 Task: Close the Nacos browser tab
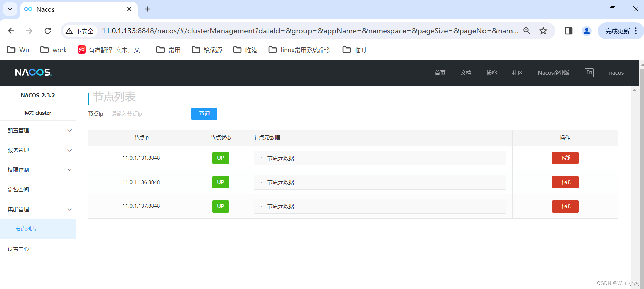pos(129,9)
